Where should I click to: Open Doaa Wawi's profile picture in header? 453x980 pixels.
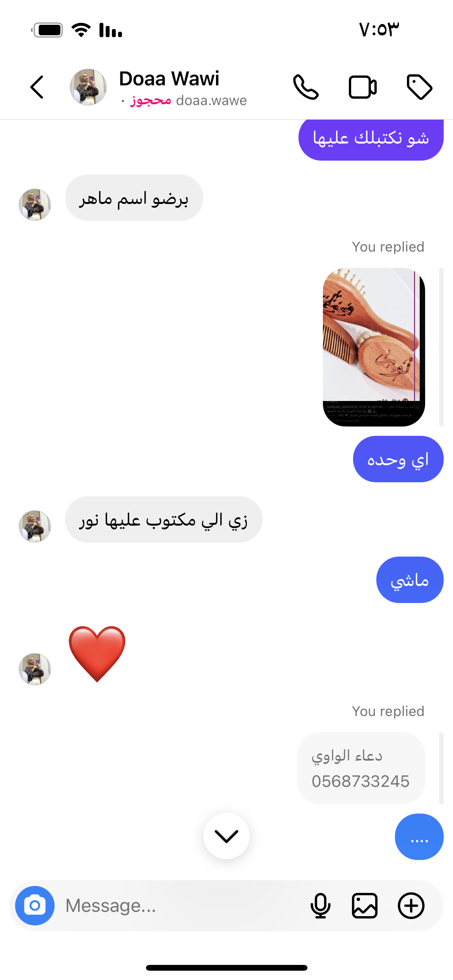click(x=88, y=87)
